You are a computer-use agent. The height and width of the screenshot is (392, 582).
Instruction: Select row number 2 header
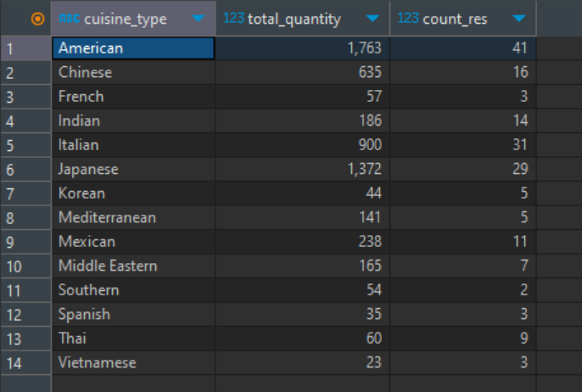(x=25, y=73)
